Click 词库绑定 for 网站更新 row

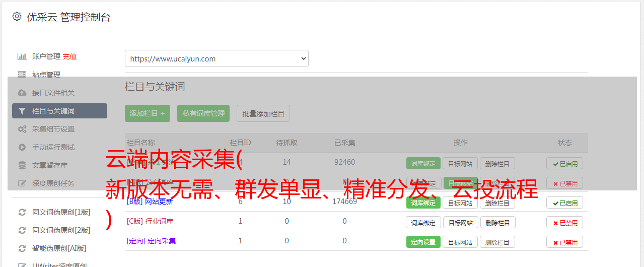423,203
